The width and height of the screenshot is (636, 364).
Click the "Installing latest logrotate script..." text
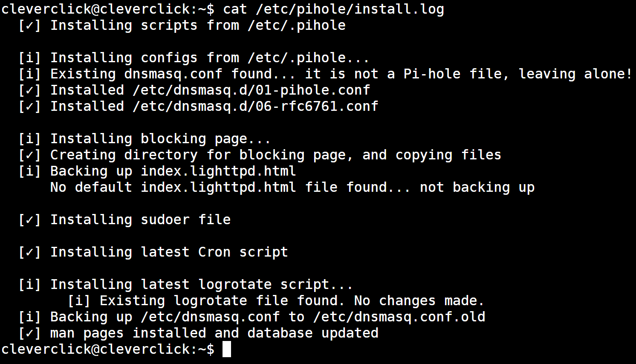click(x=201, y=285)
